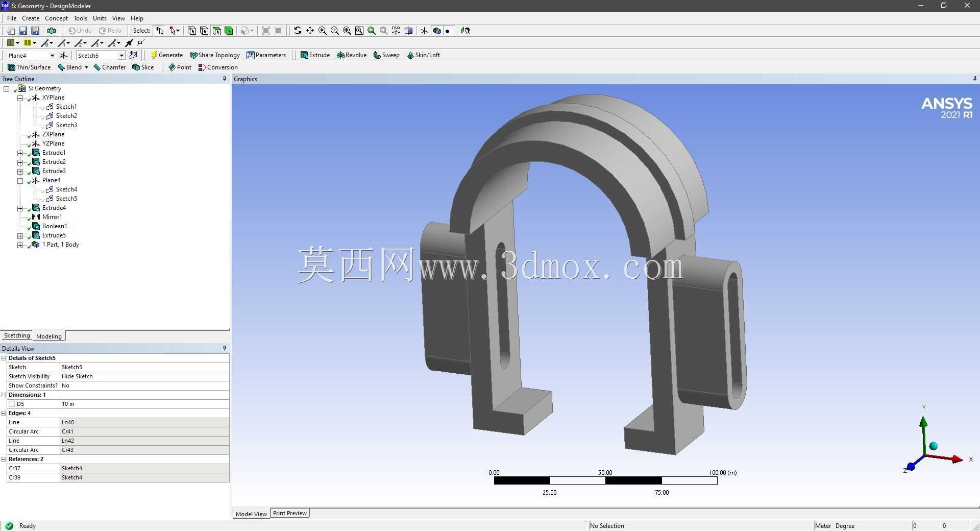Click the Look At Face icon

[465, 31]
